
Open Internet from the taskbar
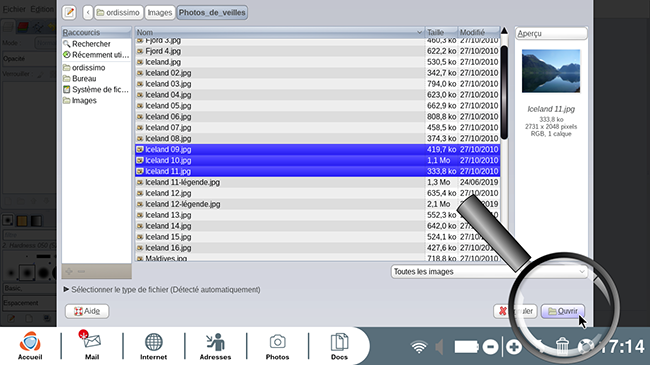153,346
